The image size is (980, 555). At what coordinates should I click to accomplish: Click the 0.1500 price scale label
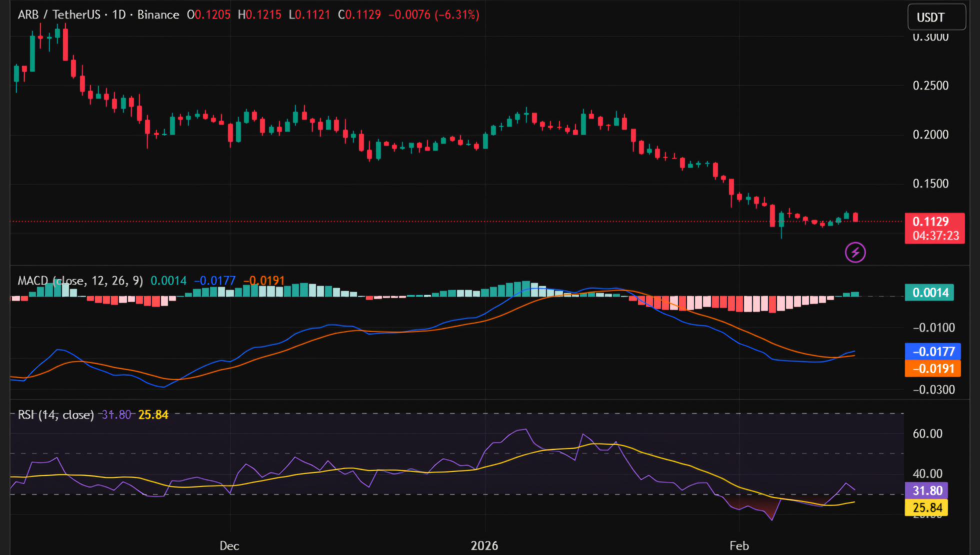coord(930,183)
